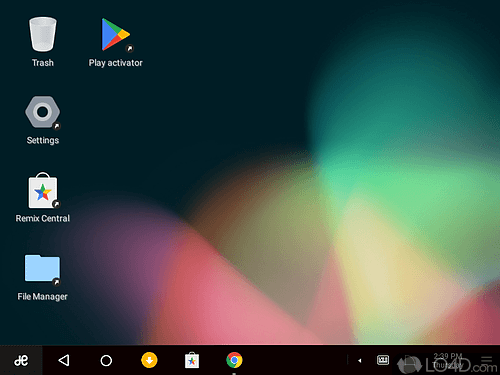Viewport: 500px width, 375px height.
Task: Open the Remix Central desktop shortcut
Action: click(43, 190)
